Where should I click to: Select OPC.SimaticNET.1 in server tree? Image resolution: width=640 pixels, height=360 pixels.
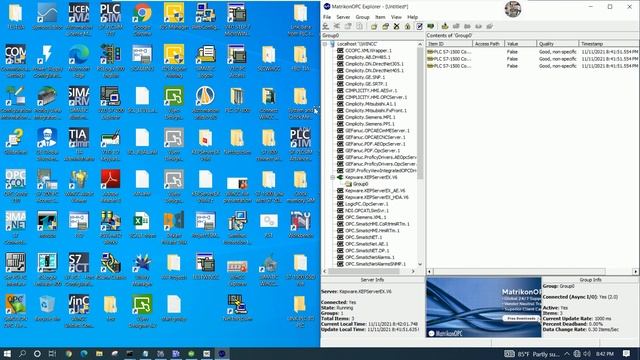click(x=363, y=237)
